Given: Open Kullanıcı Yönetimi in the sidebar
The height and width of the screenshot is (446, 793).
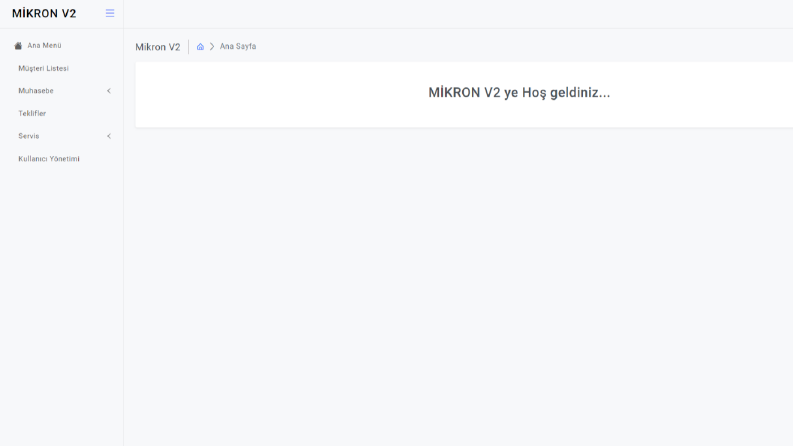Looking at the screenshot, I should click(49, 159).
